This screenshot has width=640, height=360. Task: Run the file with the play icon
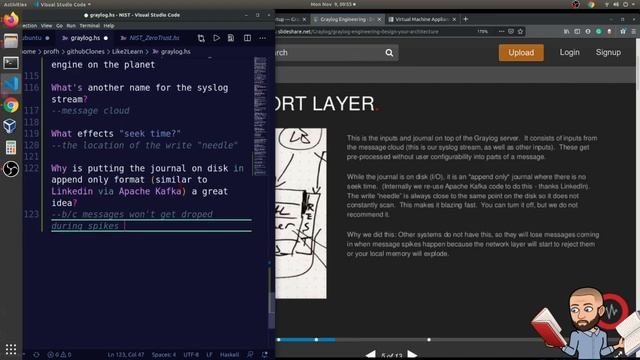[216, 38]
